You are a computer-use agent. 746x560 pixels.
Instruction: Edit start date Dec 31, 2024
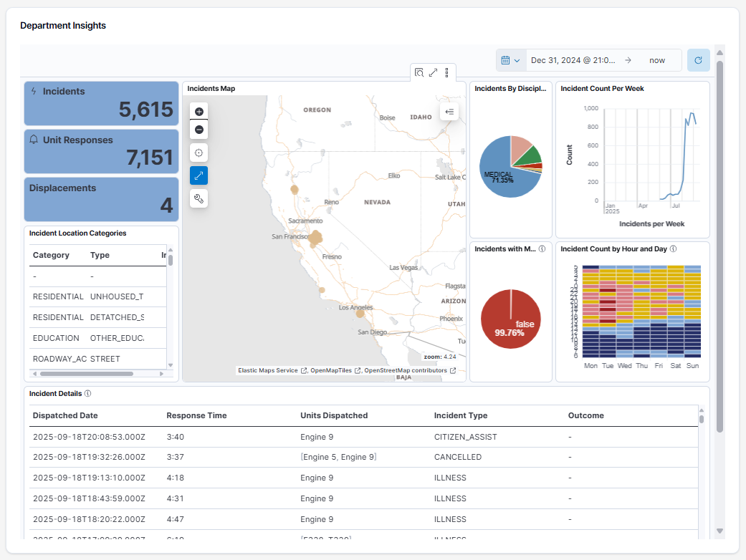(x=573, y=60)
